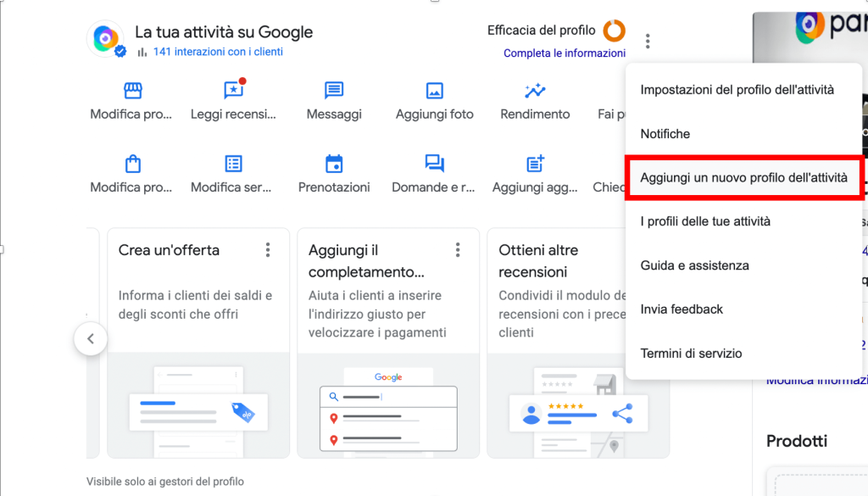Click the La tua attività su Google heading
The height and width of the screenshot is (496, 868).
[224, 32]
